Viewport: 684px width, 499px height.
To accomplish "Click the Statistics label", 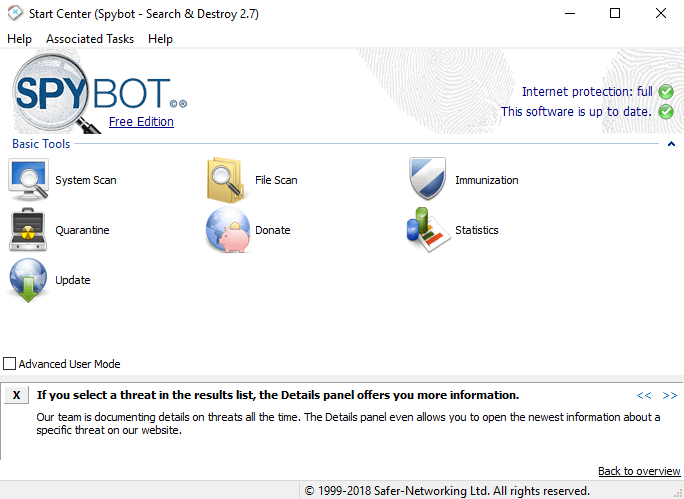I will [477, 230].
